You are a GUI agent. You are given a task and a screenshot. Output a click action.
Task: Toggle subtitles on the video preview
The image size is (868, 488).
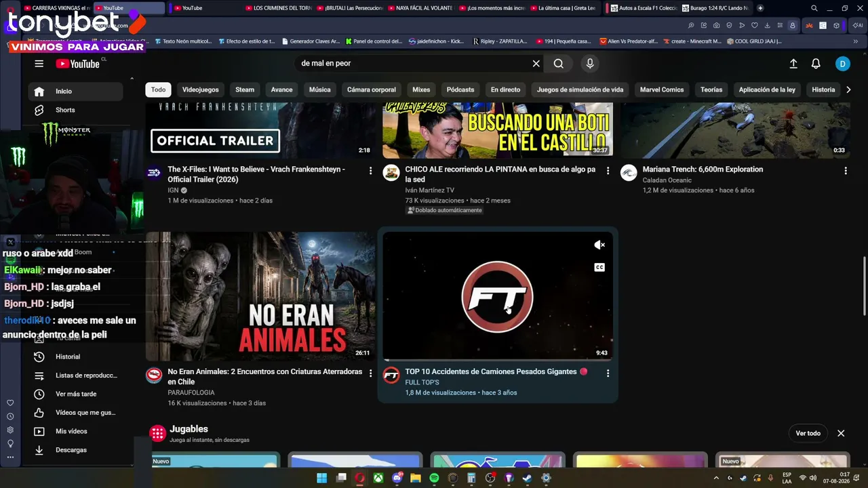(599, 268)
